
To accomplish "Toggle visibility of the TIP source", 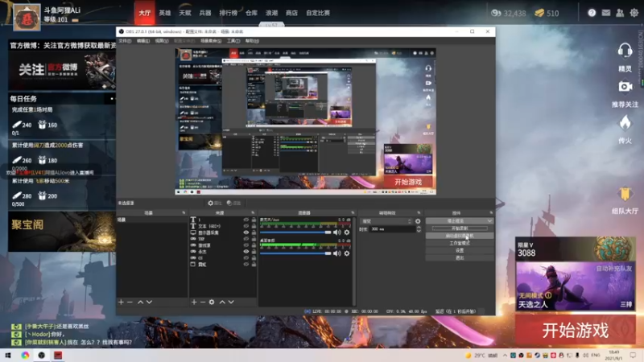I will point(246,239).
